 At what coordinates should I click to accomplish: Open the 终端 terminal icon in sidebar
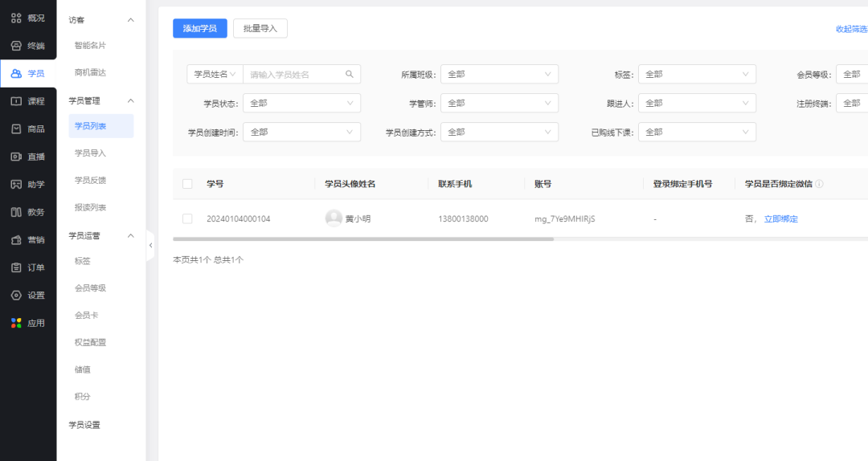(16, 46)
